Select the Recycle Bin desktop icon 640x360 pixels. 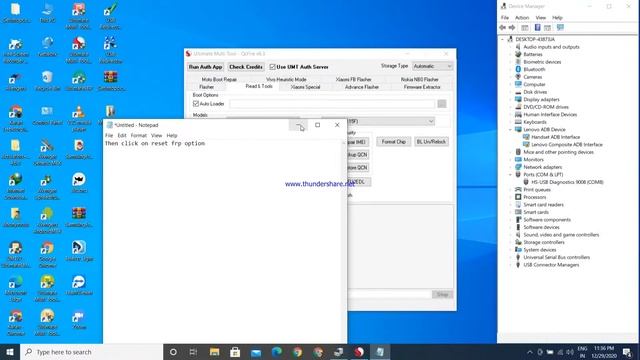click(48, 81)
